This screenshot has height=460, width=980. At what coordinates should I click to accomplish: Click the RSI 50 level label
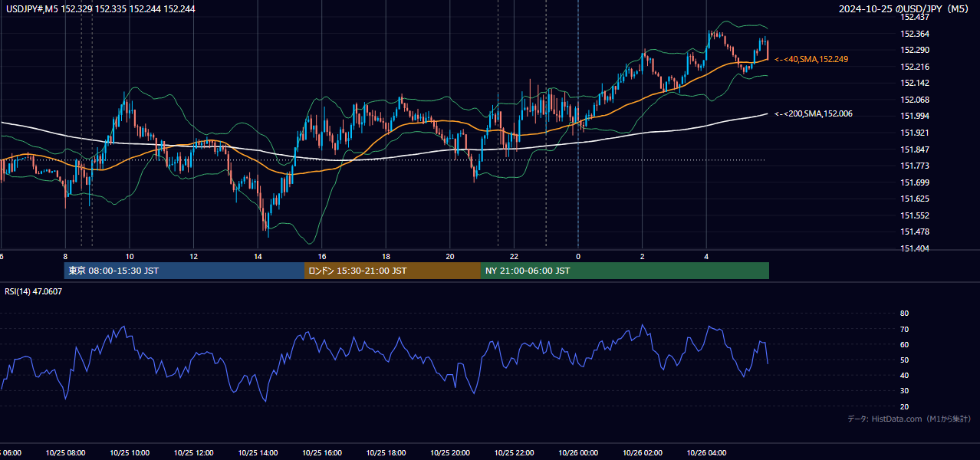[904, 360]
